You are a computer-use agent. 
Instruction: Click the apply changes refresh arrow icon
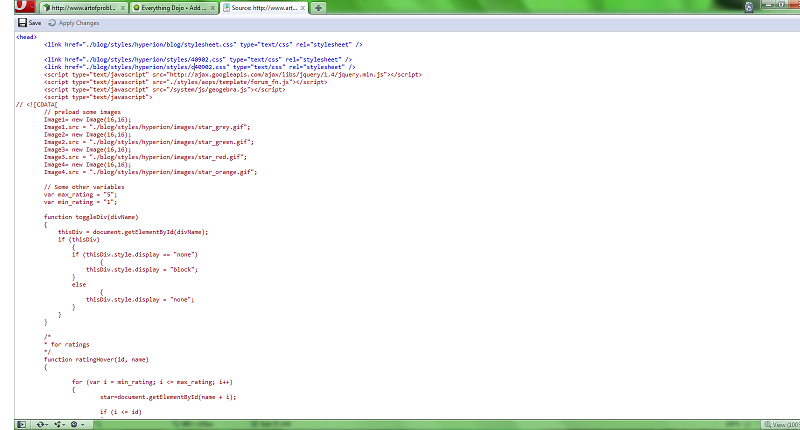click(x=52, y=23)
